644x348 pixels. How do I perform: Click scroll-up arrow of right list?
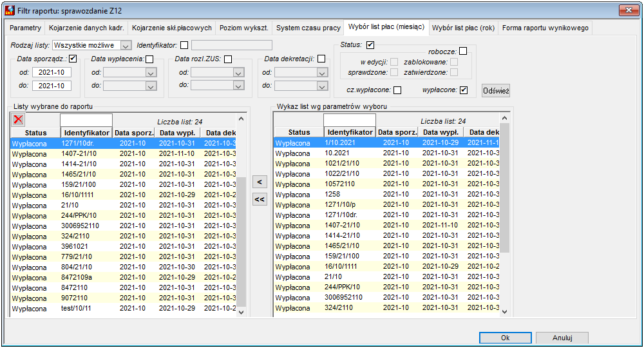point(505,119)
